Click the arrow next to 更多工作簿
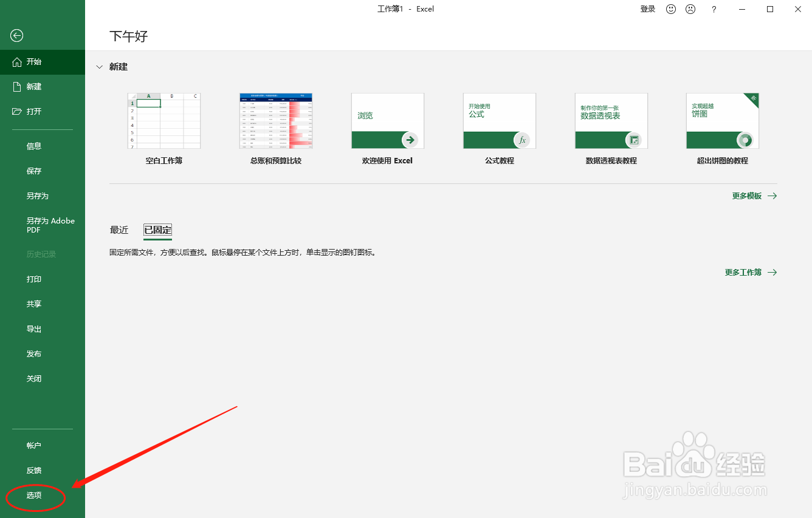The image size is (812, 518). click(x=772, y=273)
